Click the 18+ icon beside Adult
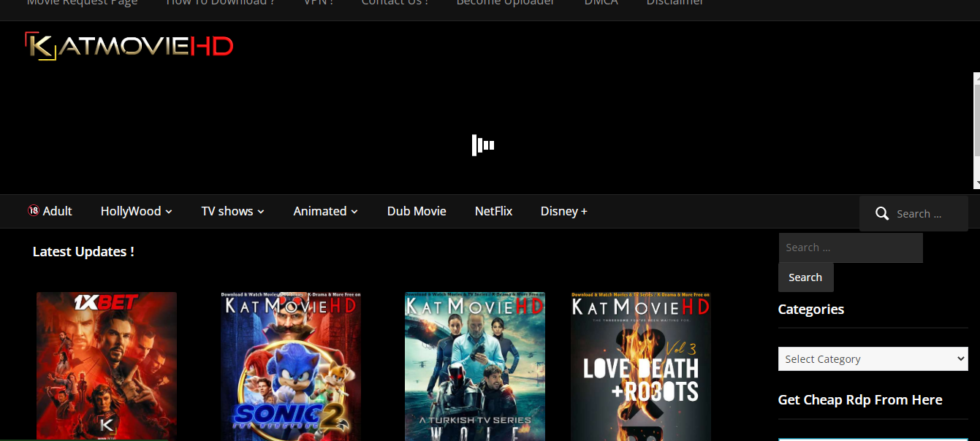Screen dimensions: 980x441 click(33, 210)
